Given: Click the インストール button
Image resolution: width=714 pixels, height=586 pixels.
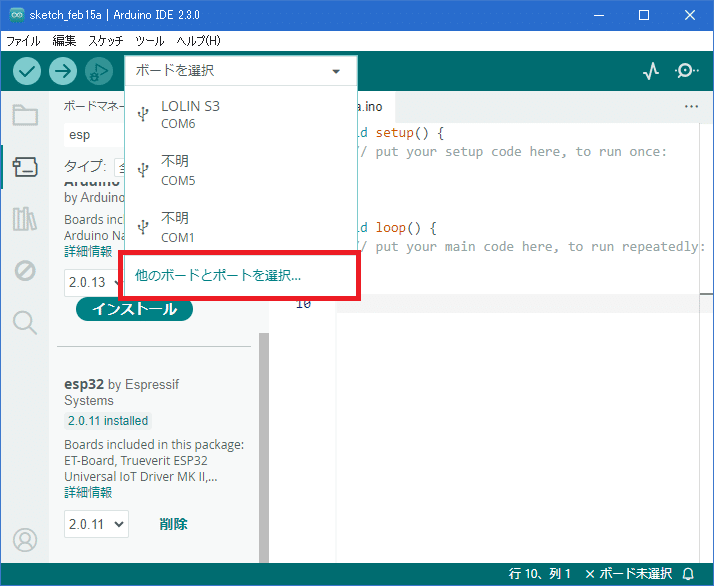Looking at the screenshot, I should [x=134, y=309].
